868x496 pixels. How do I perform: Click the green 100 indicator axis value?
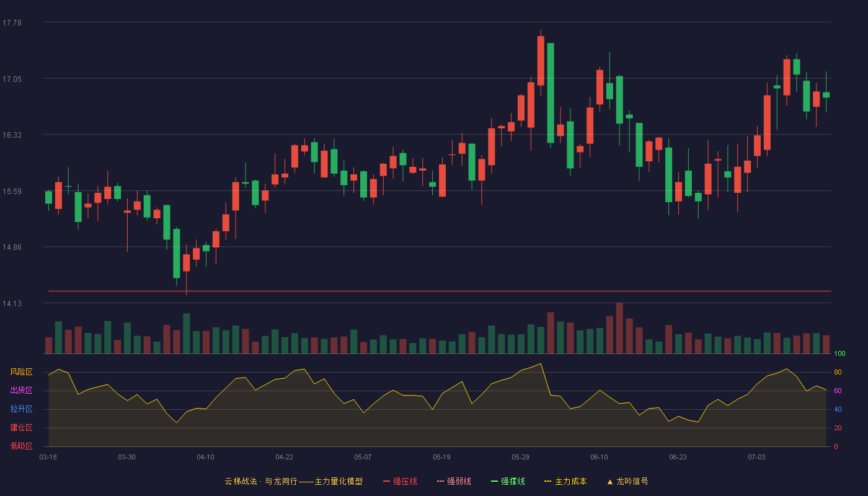coord(839,354)
